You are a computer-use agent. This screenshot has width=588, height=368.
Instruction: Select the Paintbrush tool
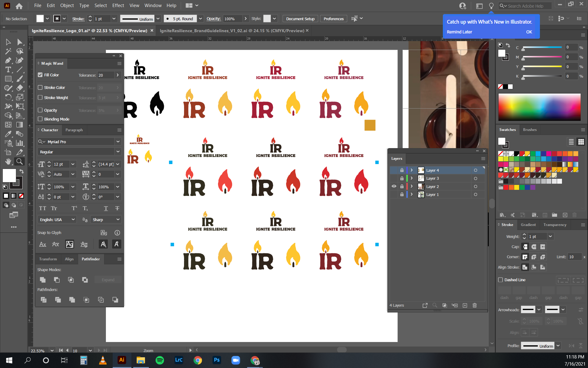20,79
